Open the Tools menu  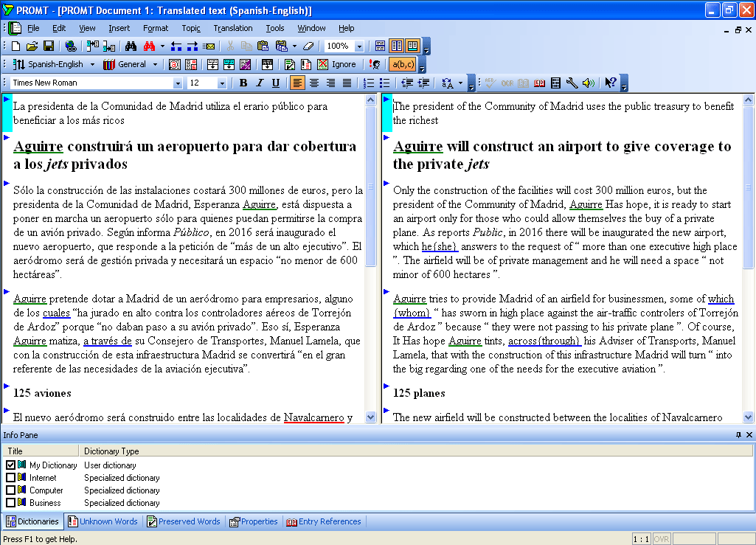[275, 28]
